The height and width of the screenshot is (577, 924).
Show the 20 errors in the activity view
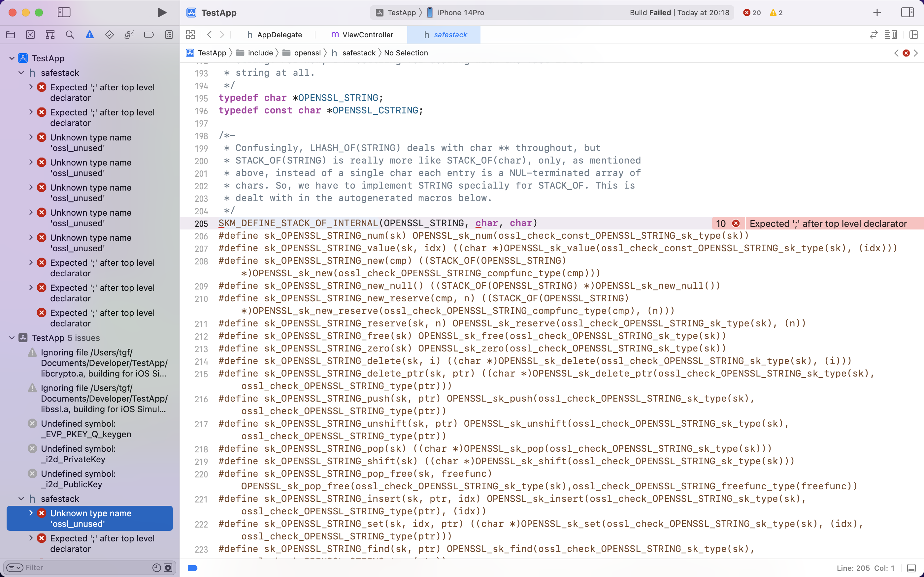pos(751,12)
